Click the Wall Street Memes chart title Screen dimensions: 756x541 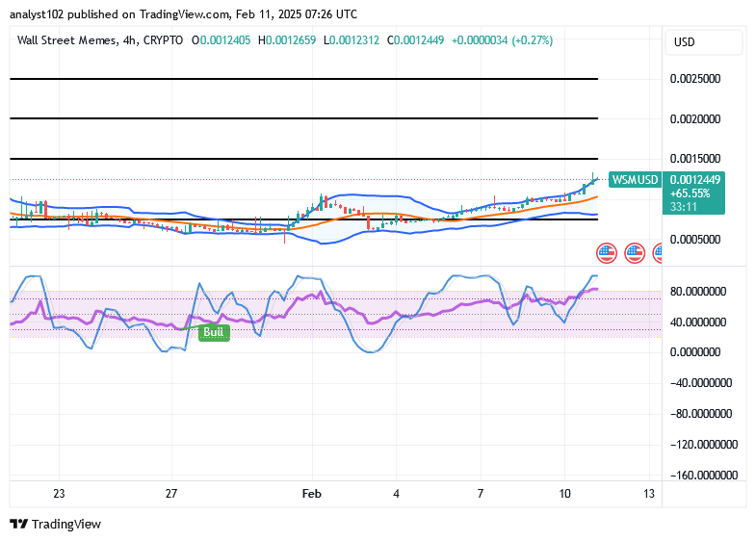point(100,40)
